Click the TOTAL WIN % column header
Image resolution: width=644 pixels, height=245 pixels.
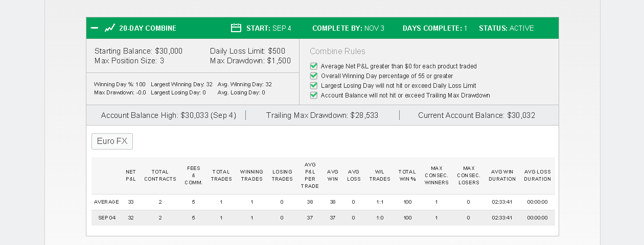(407, 176)
